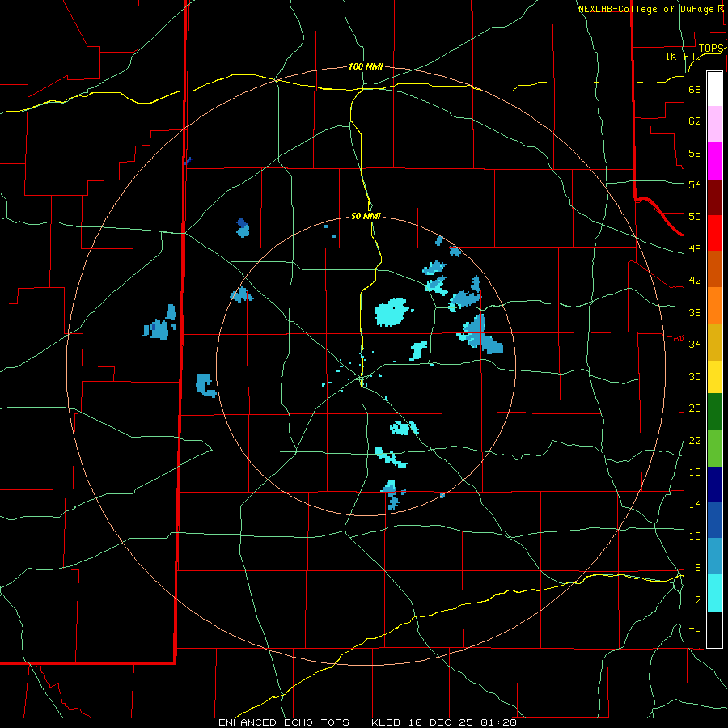This screenshot has height=728, width=728.
Task: Click the steel blue 6 kft legend color
Action: tap(714, 557)
